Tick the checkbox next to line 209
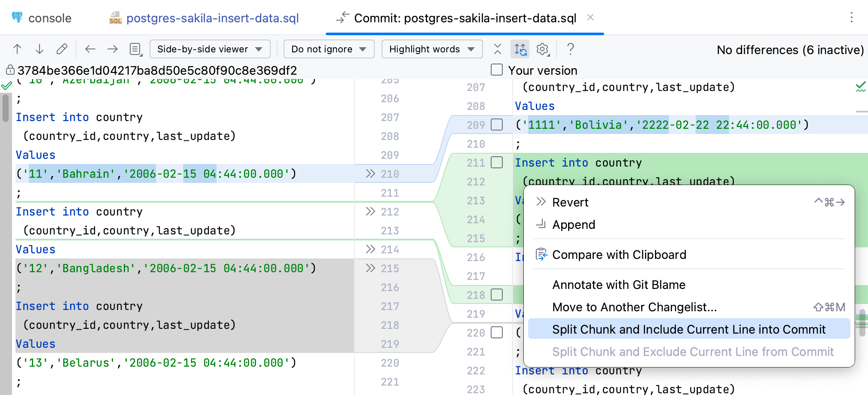 pos(497,125)
